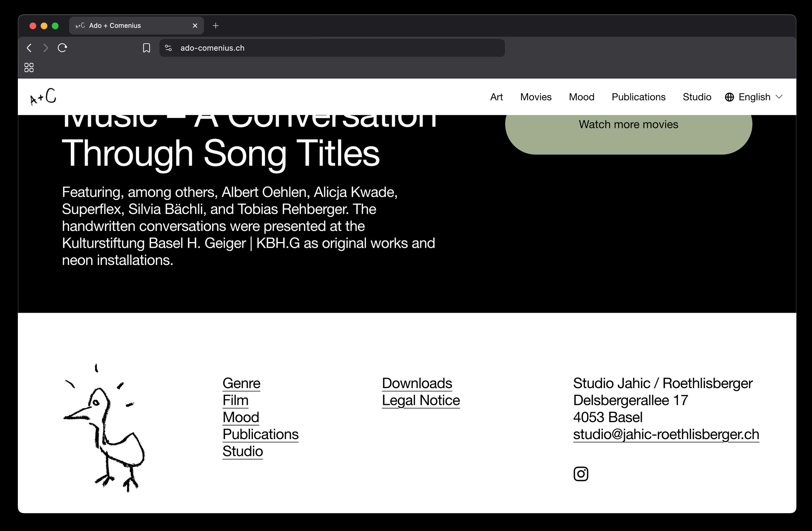Screen dimensions: 812x531
Task: Click the Studio Jahic / Roethlisberger text
Action: [x=663, y=383]
